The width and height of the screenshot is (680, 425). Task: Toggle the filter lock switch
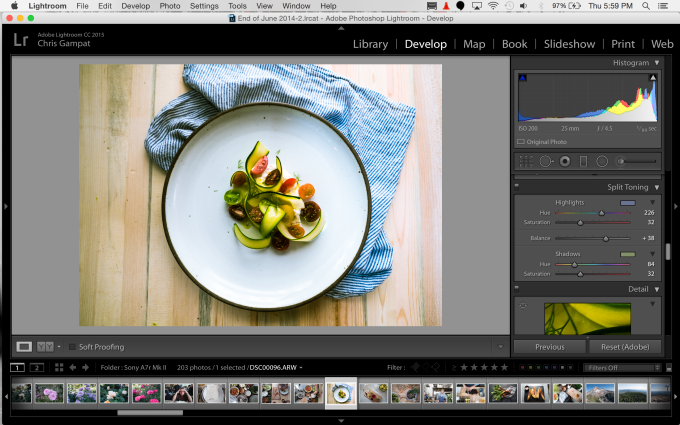point(669,368)
